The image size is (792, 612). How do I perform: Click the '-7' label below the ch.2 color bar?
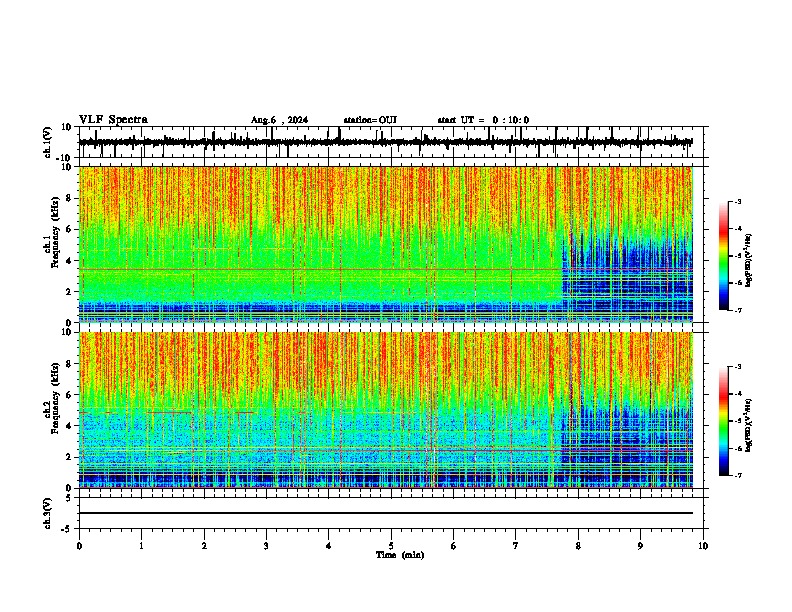click(x=738, y=476)
